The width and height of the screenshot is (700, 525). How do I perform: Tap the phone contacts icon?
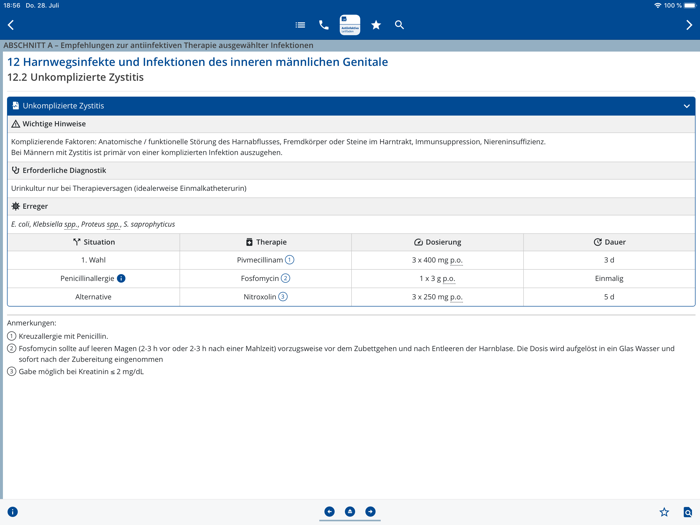coord(324,25)
